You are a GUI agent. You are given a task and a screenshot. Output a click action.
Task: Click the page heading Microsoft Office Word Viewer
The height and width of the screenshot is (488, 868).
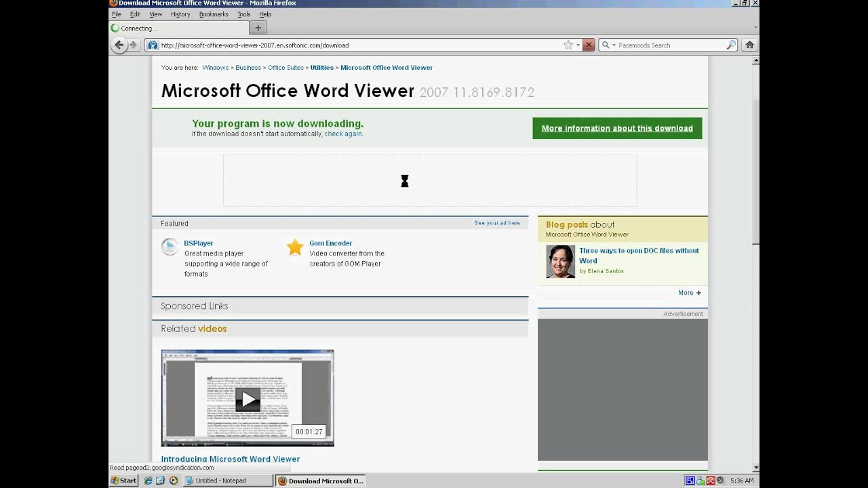pos(288,91)
